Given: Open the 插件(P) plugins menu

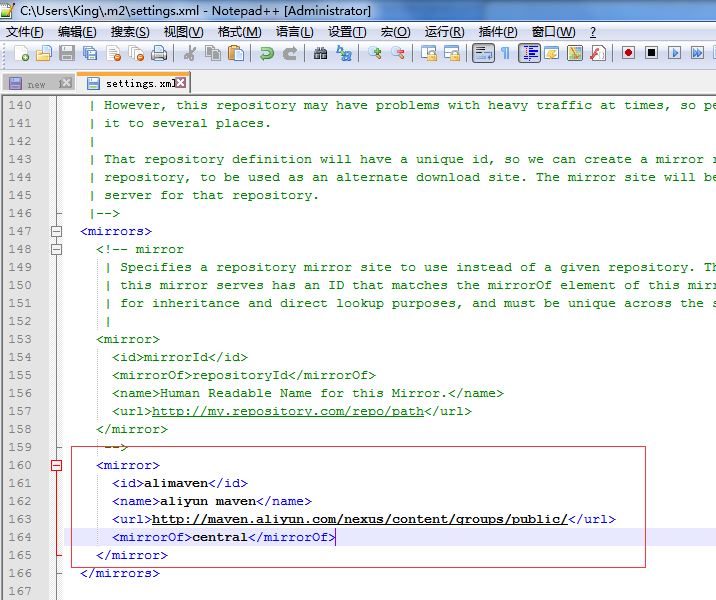Looking at the screenshot, I should click(498, 32).
